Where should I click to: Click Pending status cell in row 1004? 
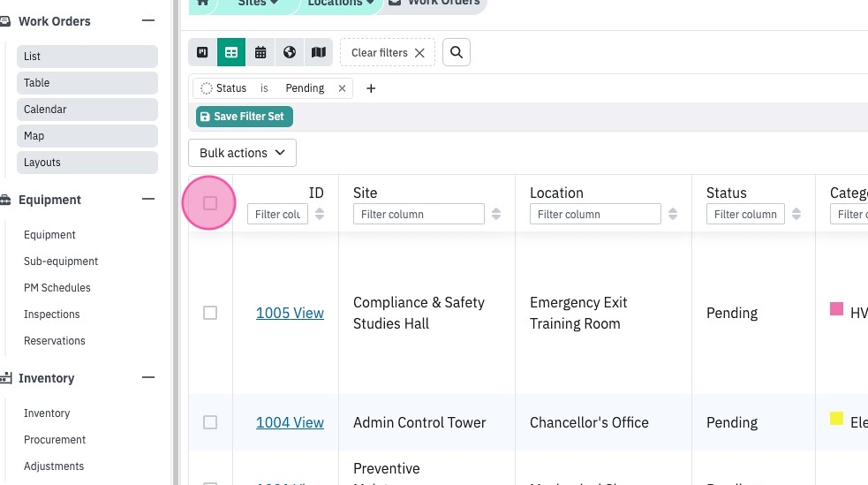coord(732,422)
